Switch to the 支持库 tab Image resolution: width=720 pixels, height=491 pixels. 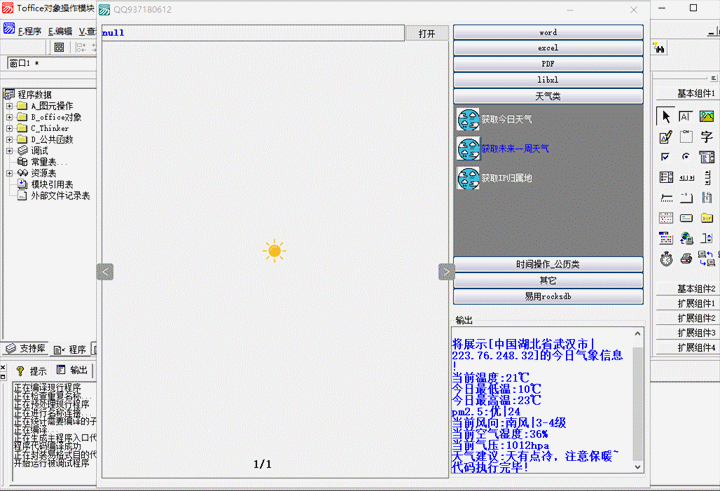click(26, 349)
